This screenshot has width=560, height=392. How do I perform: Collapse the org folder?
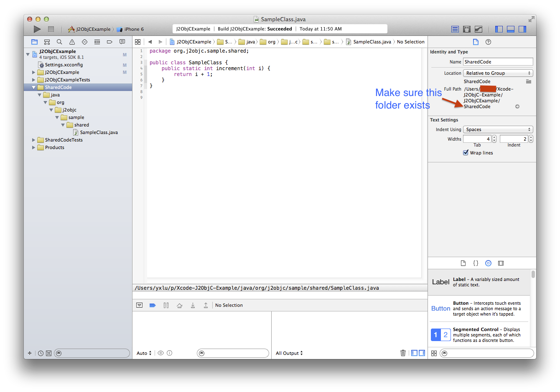pyautogui.click(x=46, y=102)
